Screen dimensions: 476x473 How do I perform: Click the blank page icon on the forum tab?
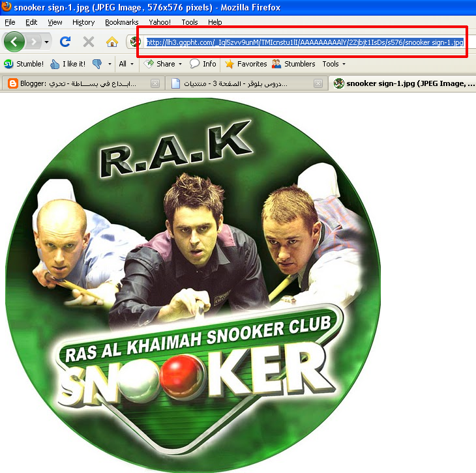click(175, 83)
